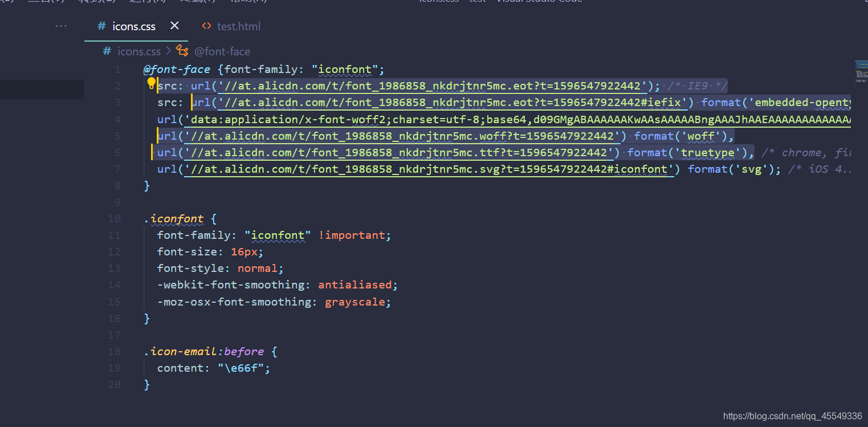Viewport: 868px width, 427px height.
Task: Click the 'antialiased' value on line 14
Action: (x=355, y=284)
